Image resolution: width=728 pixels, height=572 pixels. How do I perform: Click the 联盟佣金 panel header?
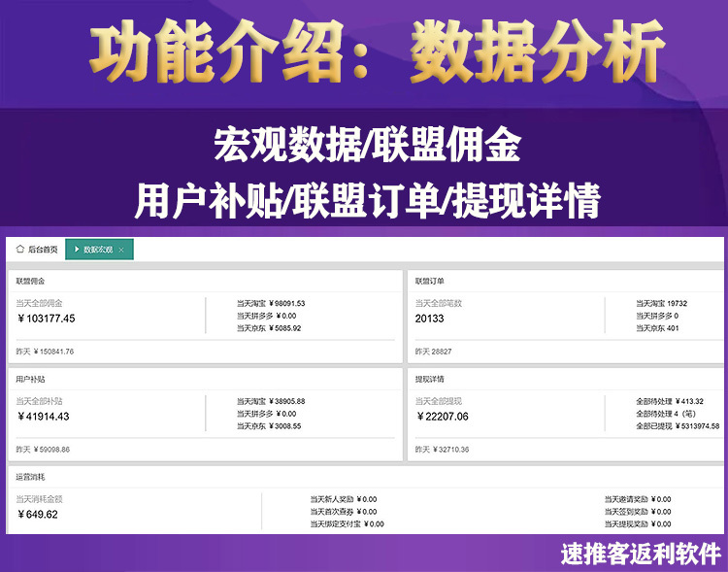pos(31,281)
